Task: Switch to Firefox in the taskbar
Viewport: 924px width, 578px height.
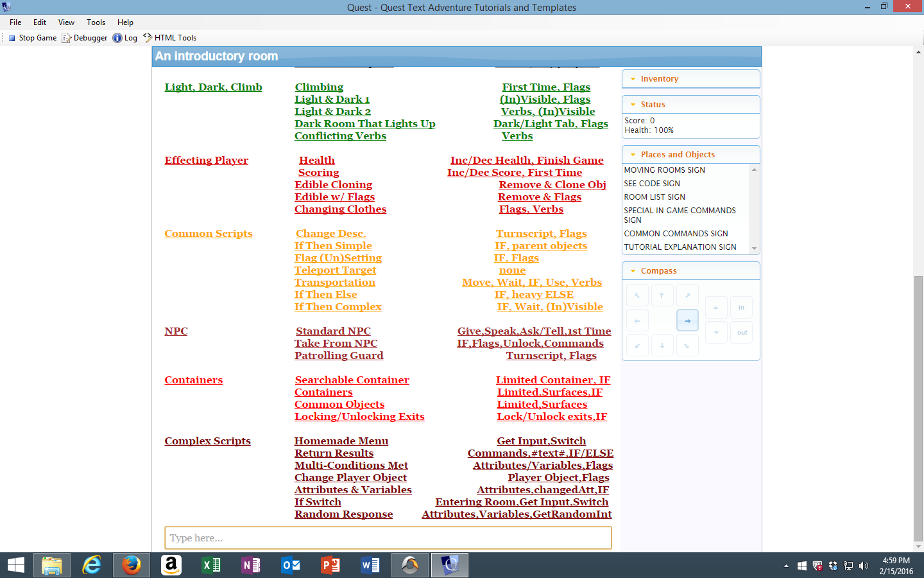Action: click(x=132, y=565)
